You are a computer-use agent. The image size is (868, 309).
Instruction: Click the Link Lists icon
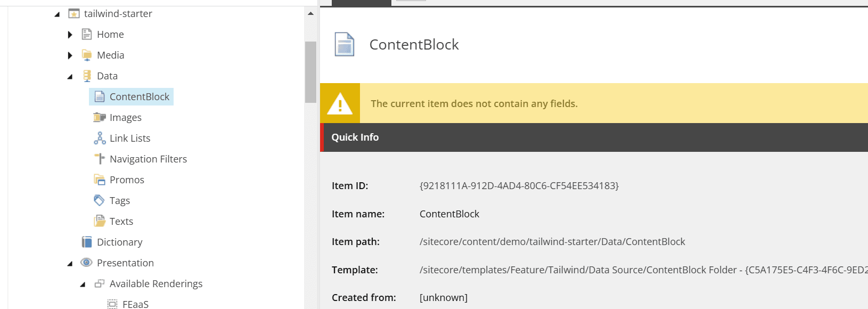[x=100, y=139]
